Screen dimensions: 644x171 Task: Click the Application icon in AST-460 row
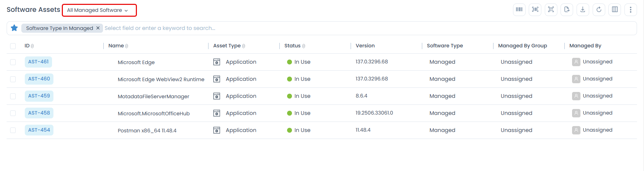tap(217, 79)
